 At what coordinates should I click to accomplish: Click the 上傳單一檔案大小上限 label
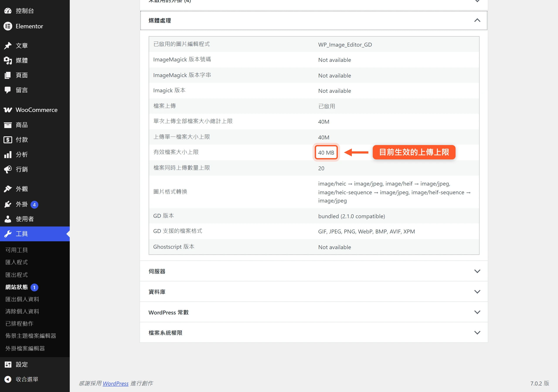181,137
